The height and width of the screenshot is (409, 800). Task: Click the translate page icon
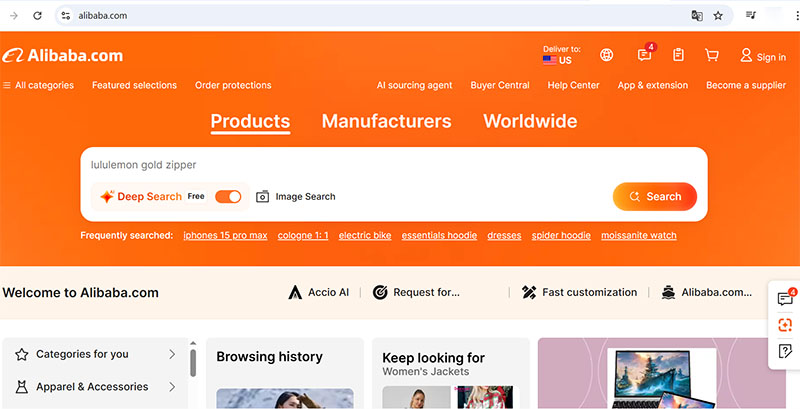tap(696, 16)
